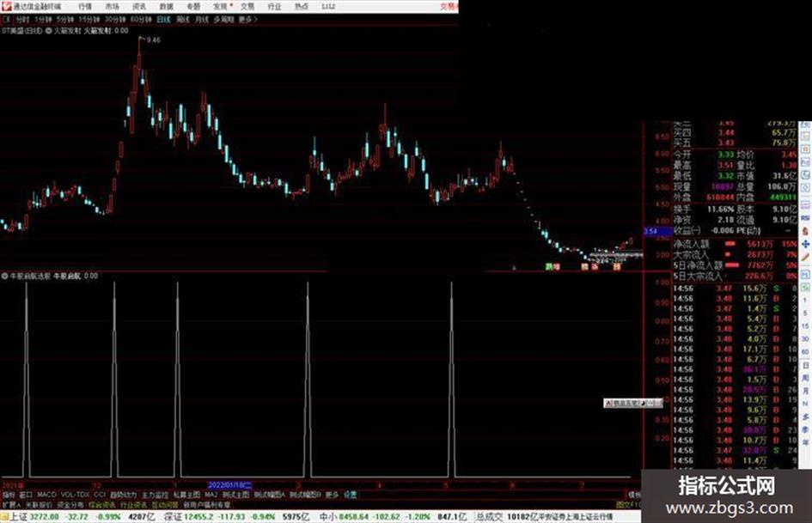Open the 关联报价 tab
The width and height of the screenshot is (812, 523).
(x=39, y=504)
